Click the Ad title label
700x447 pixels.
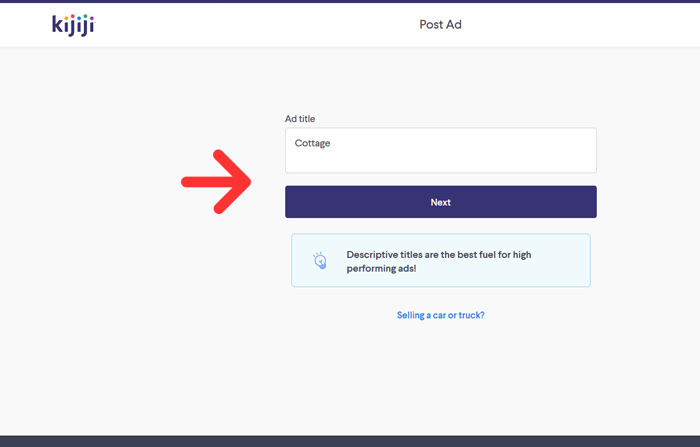coord(300,119)
